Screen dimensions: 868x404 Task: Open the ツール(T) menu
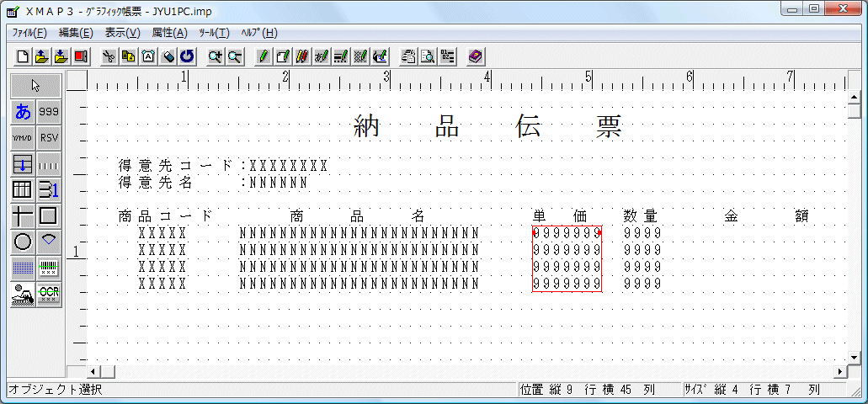point(214,33)
